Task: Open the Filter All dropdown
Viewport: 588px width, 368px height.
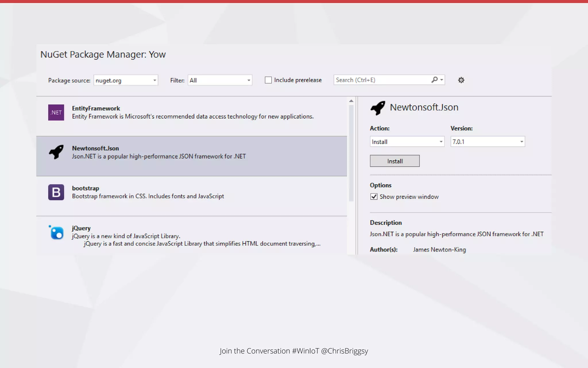Action: click(x=220, y=80)
